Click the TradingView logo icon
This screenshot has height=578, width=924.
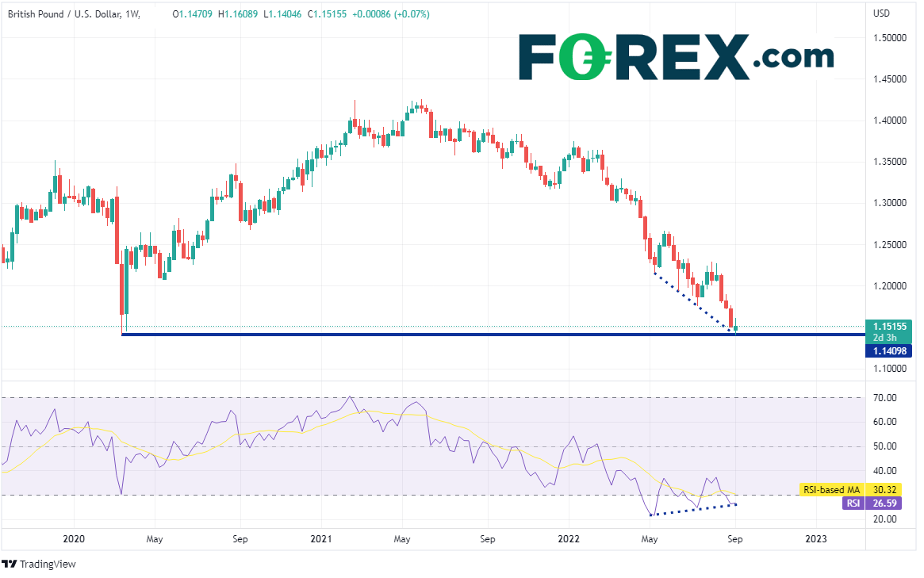[10, 564]
